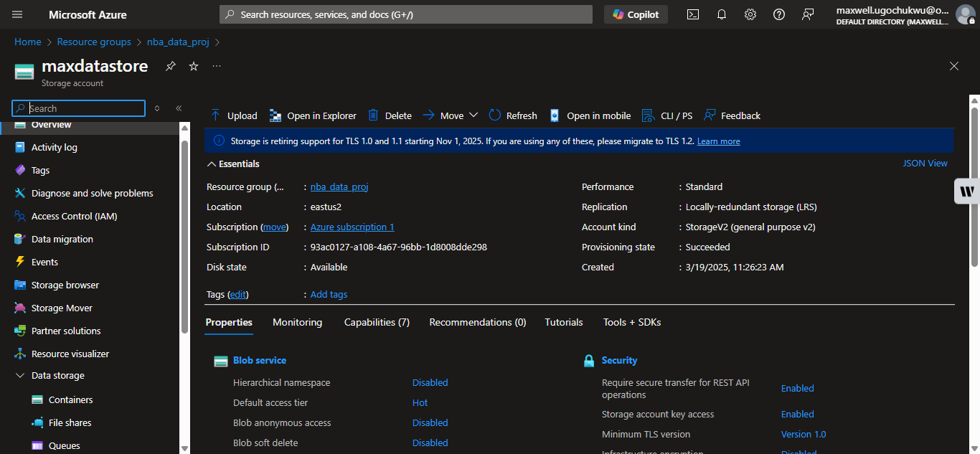Switch to the Tutorials tab
Image resolution: width=980 pixels, height=454 pixels.
[x=564, y=322]
